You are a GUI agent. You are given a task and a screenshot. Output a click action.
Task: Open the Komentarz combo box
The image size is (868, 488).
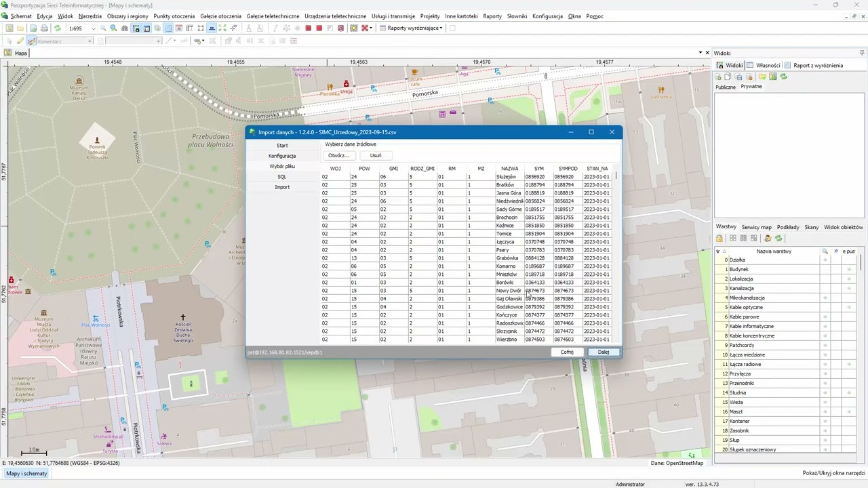pyautogui.click(x=90, y=41)
